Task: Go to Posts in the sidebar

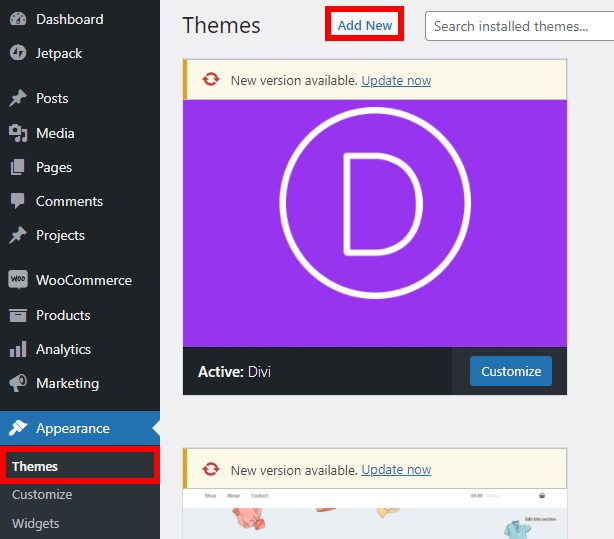Action: [80, 98]
